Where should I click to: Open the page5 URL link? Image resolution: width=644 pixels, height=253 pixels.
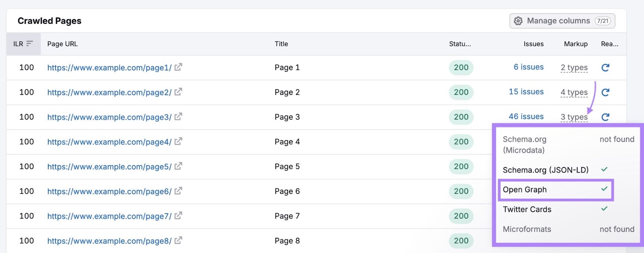(109, 167)
